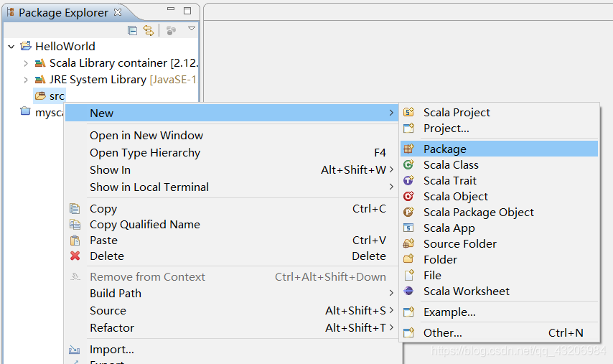Click the Import icon
613x364 pixels.
[74, 350]
